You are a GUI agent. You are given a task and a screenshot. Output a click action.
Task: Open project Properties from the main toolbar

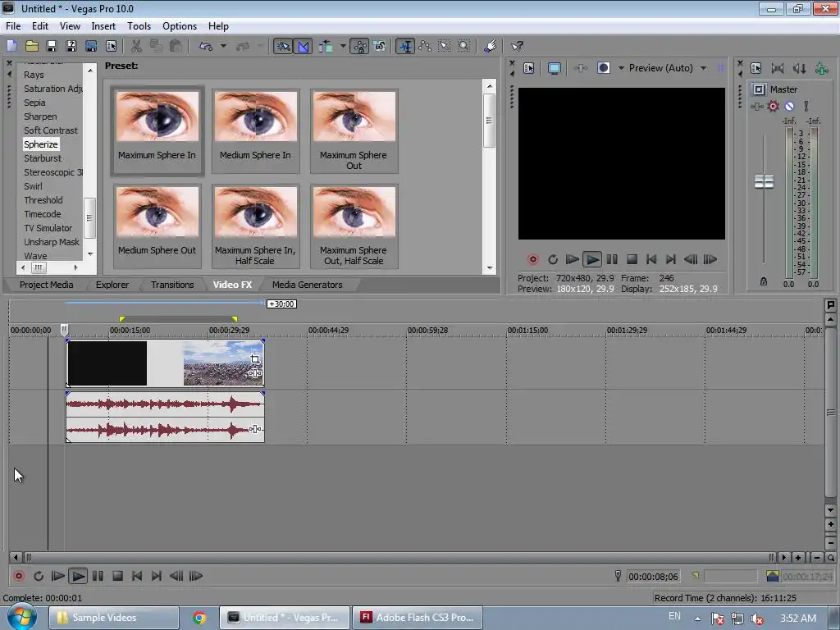111,47
